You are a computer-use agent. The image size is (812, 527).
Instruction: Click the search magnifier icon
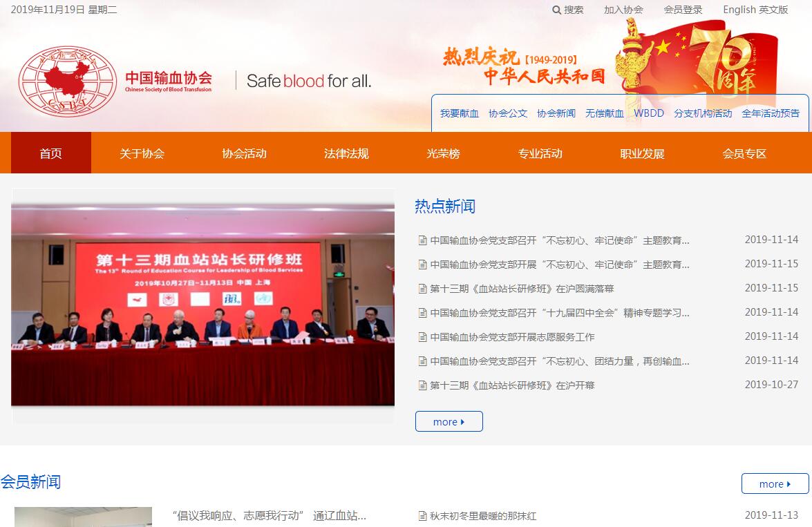(557, 10)
